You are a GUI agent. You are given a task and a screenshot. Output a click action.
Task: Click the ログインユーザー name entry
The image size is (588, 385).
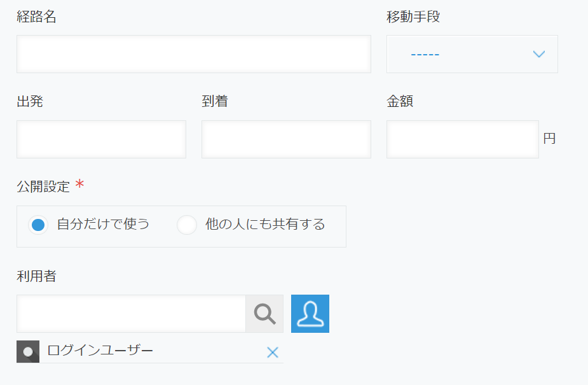tap(100, 351)
